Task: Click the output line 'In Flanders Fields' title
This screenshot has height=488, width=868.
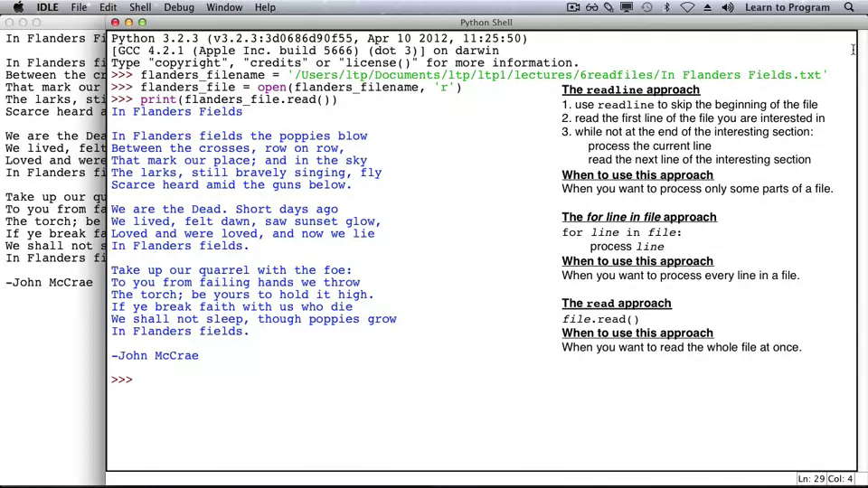Action: 176,111
